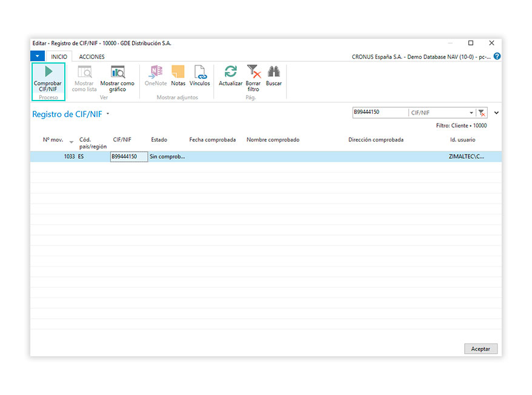Select the CIF/NIF cell in row 1033
Screen dimensions: 532x395
pos(128,156)
